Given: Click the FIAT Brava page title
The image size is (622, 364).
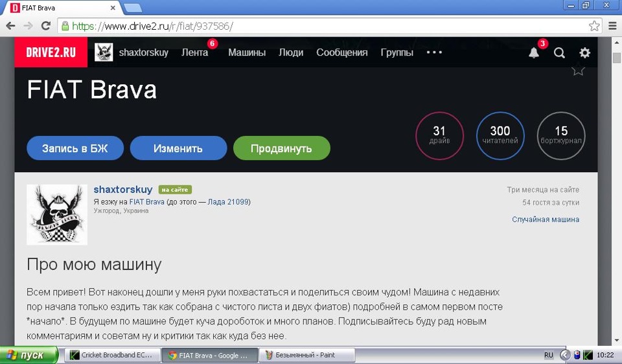Looking at the screenshot, I should point(91,89).
